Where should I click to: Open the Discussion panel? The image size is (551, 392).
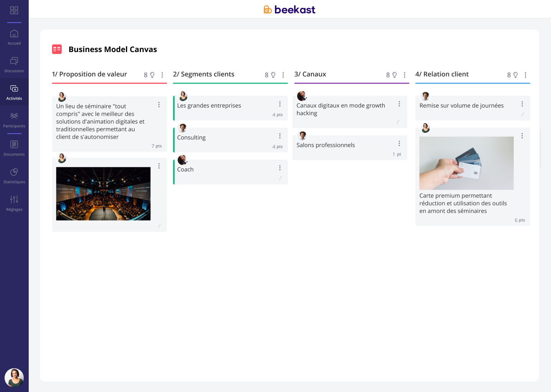coord(14,64)
